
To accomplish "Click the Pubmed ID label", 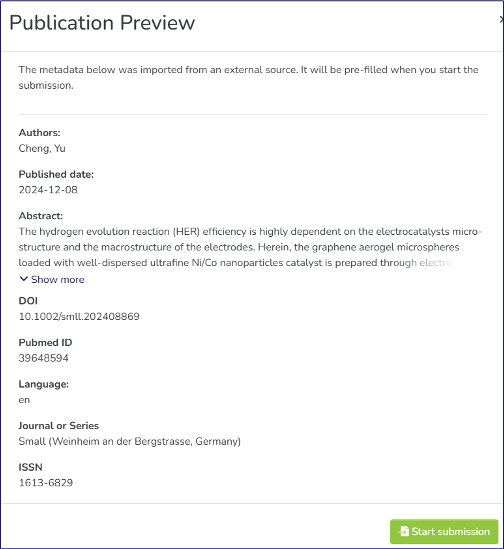I will (x=46, y=342).
